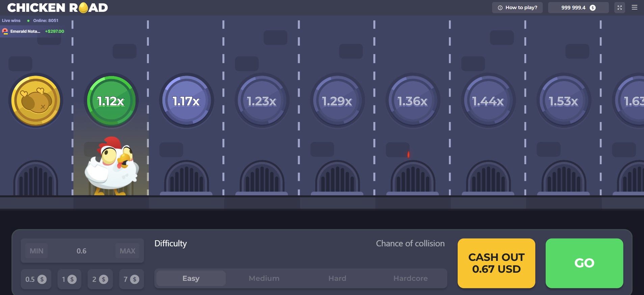This screenshot has height=295, width=644.
Task: Choose the 0.5 $ quick bet
Action: tap(36, 279)
